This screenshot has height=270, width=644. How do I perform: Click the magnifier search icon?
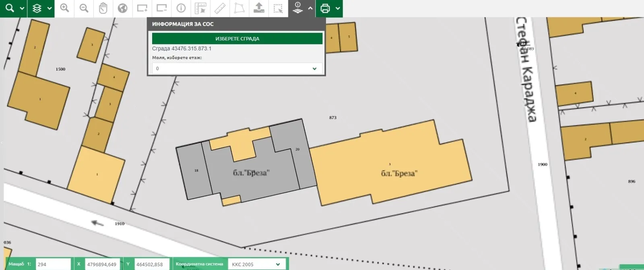tap(10, 8)
